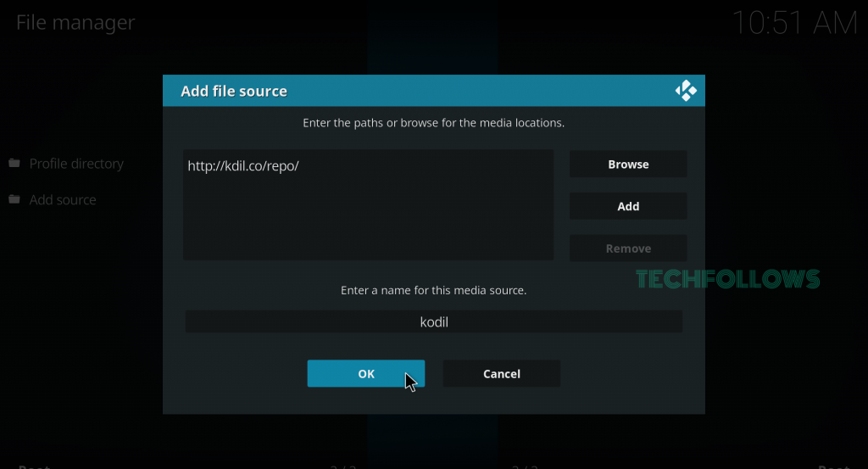Click 'Enter a name for this media source' label
The image size is (868, 469).
[x=433, y=290]
